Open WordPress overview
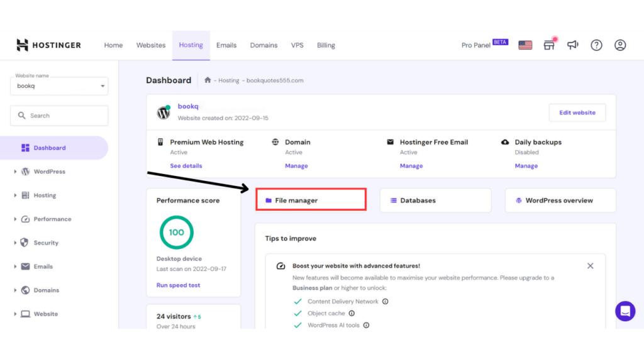644x362 pixels. pyautogui.click(x=560, y=200)
